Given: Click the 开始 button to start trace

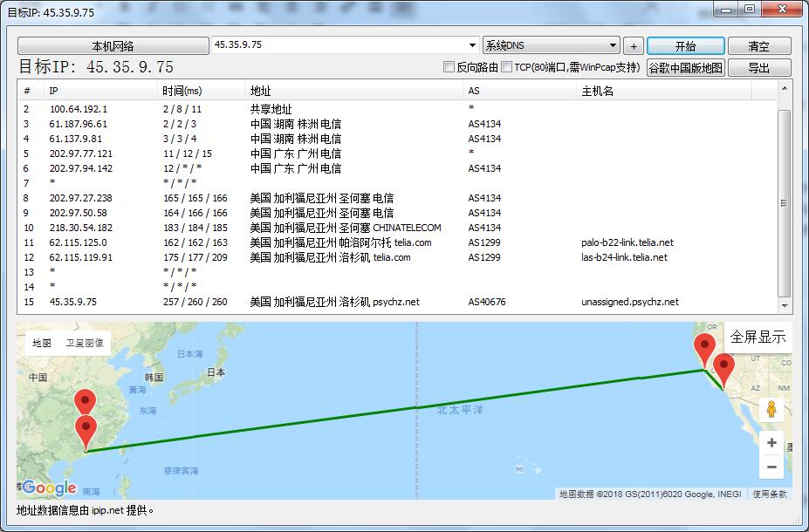Looking at the screenshot, I should pos(685,46).
